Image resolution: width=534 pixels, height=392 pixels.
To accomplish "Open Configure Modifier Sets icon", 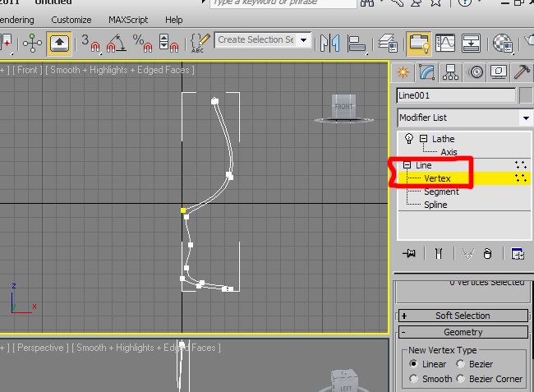I will pos(518,253).
